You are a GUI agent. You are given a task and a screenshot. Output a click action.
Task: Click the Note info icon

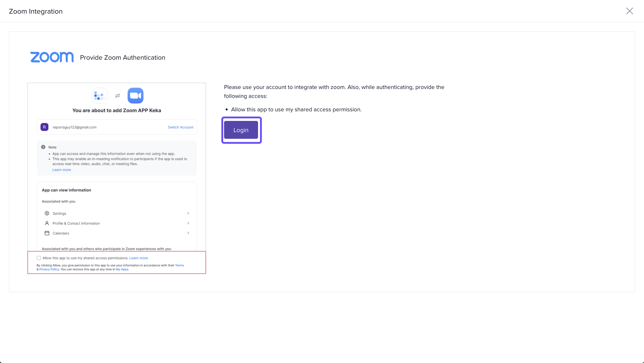tap(43, 147)
